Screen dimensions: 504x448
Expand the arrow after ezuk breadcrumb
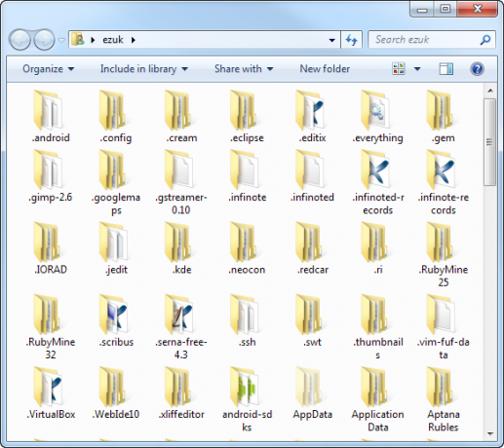point(134,40)
